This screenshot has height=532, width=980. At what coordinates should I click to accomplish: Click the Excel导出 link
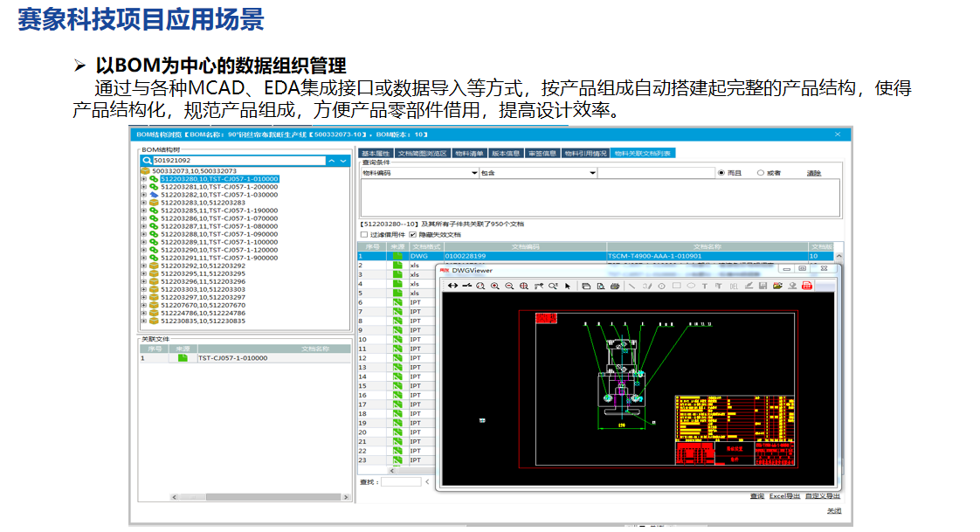(x=783, y=496)
